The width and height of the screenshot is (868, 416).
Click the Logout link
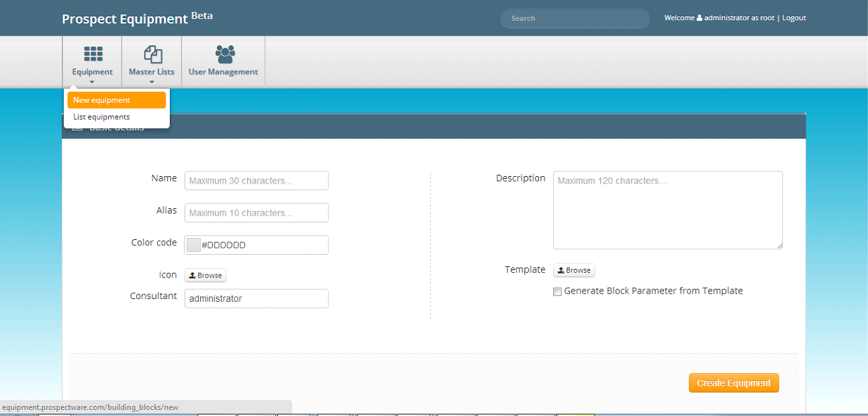794,18
